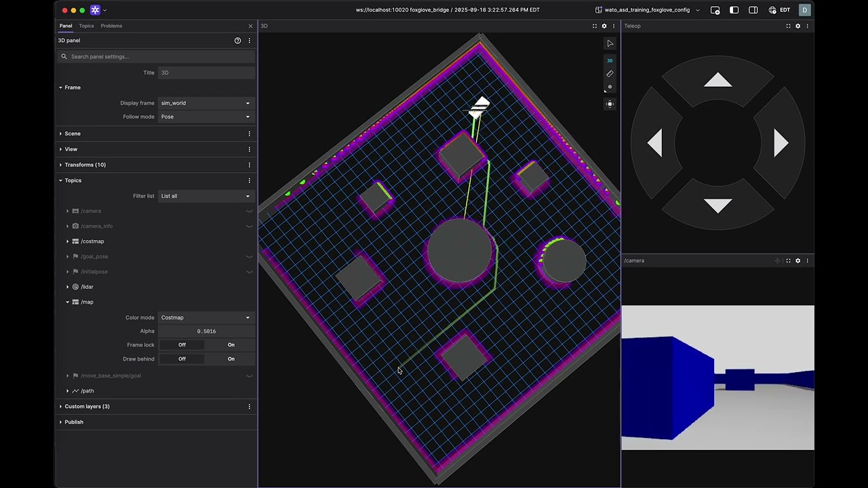Screen dimensions: 868x488
Task: Collapse the Topics section
Action: [60, 180]
